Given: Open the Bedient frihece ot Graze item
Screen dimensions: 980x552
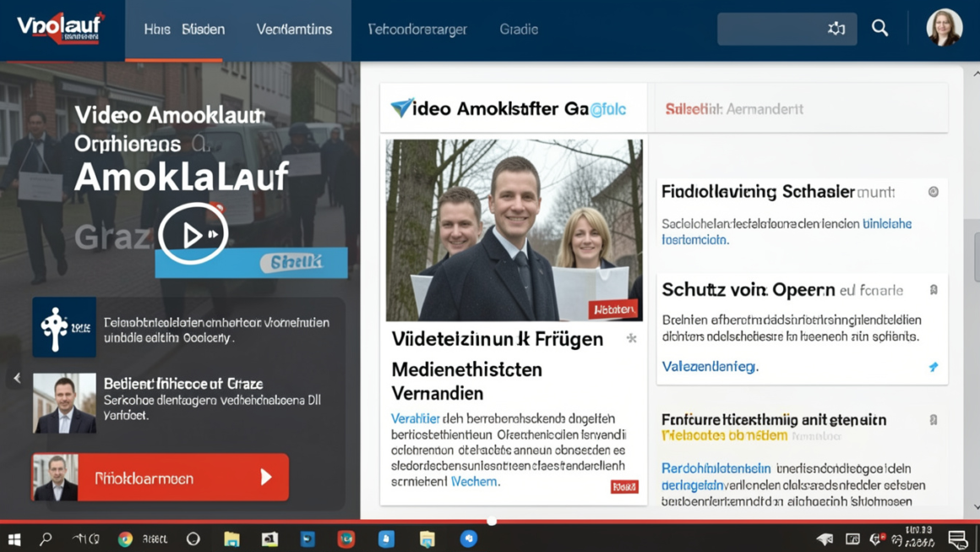Looking at the screenshot, I should coord(183,384).
